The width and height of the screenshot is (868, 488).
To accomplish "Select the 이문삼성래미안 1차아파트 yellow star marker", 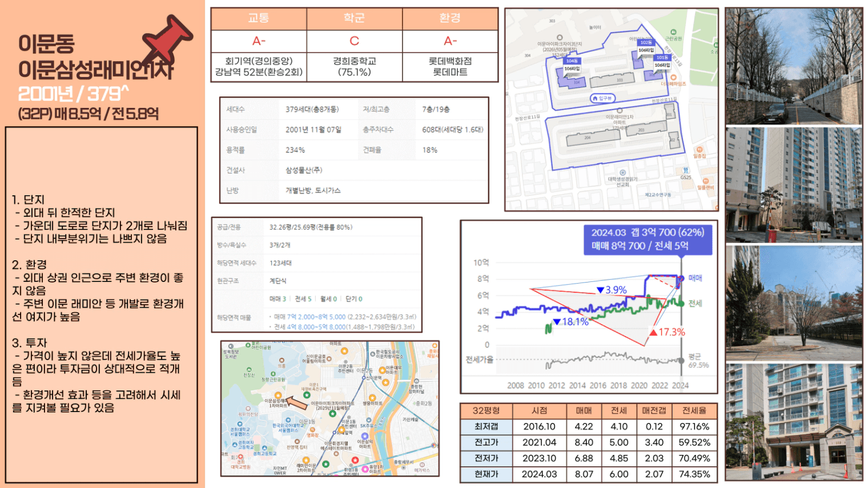I will 278,395.
